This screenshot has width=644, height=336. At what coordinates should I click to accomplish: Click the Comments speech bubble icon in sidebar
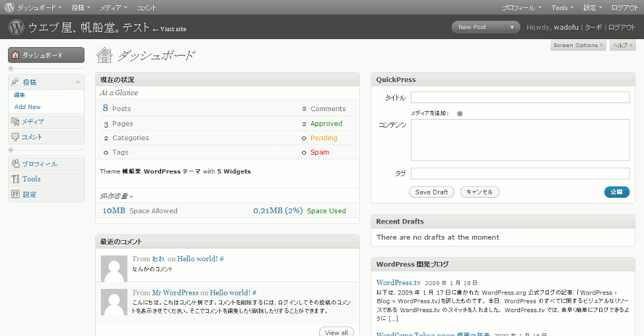16,137
